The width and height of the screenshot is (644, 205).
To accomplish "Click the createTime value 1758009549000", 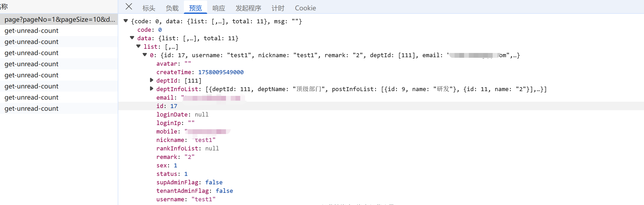I will (x=221, y=72).
